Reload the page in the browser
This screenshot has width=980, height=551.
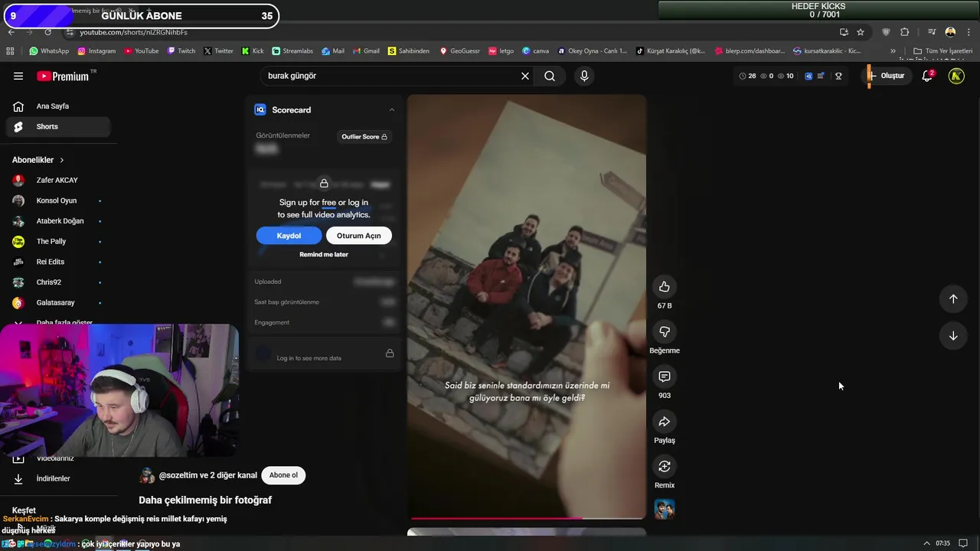tap(47, 32)
